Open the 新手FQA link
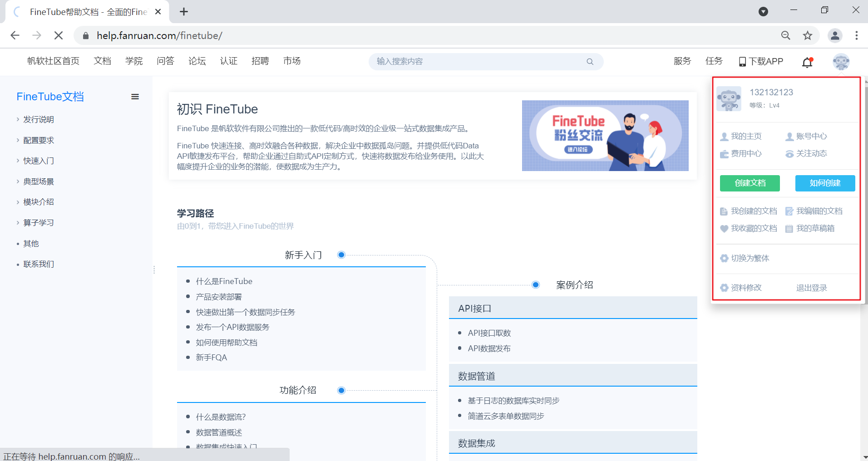 (212, 358)
